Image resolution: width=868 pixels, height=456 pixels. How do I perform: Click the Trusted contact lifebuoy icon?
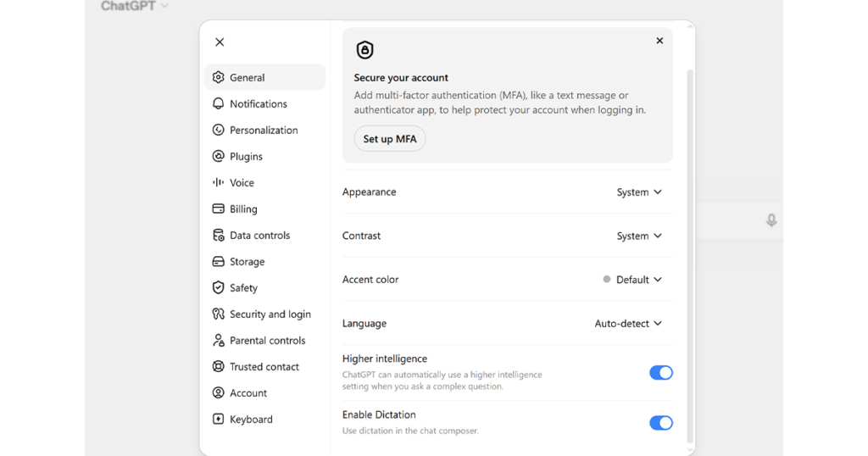click(218, 366)
